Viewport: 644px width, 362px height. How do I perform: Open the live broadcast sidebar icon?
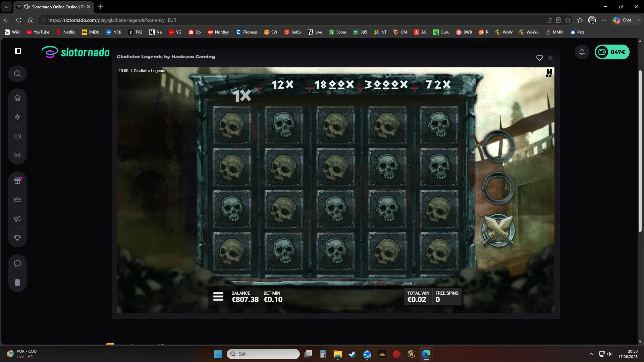(17, 155)
